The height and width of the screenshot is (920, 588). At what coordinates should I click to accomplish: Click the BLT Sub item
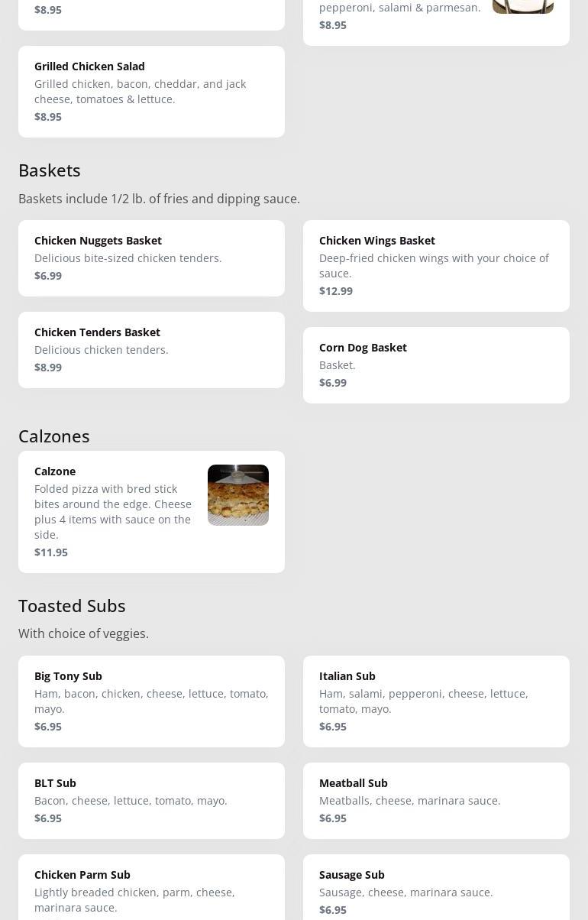coord(151,801)
